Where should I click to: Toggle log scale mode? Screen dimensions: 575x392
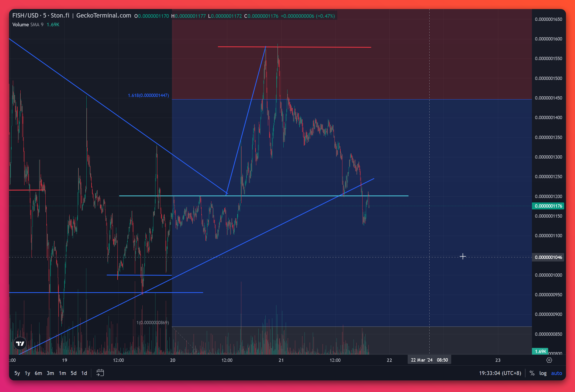click(543, 373)
